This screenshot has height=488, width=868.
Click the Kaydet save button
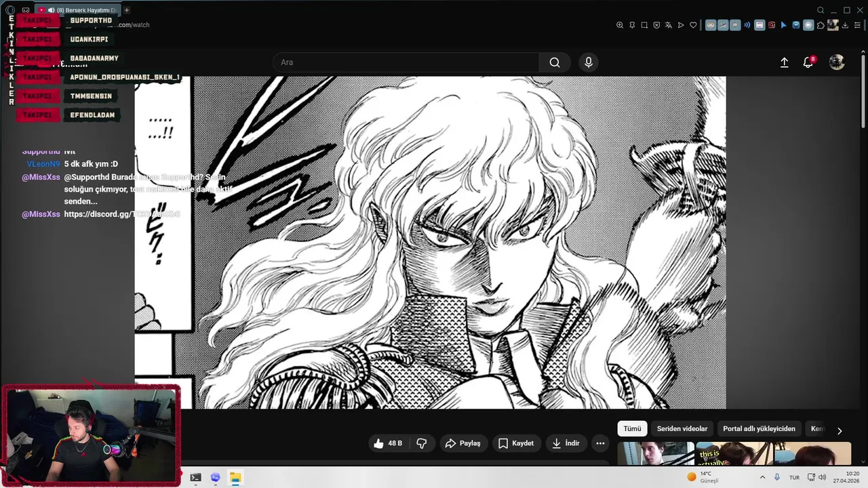517,443
